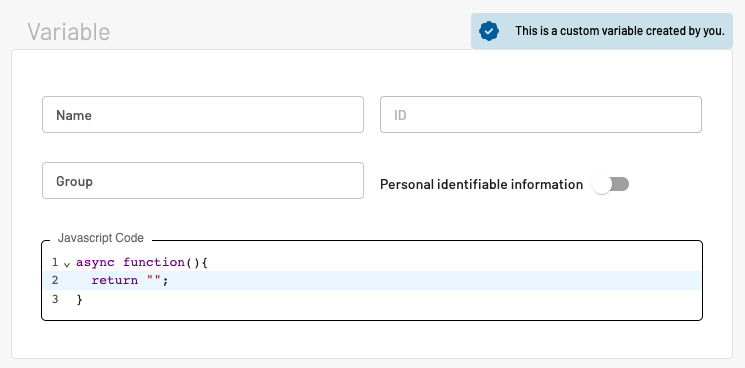Click the Variable heading
The height and width of the screenshot is (368, 745).
coord(69,32)
